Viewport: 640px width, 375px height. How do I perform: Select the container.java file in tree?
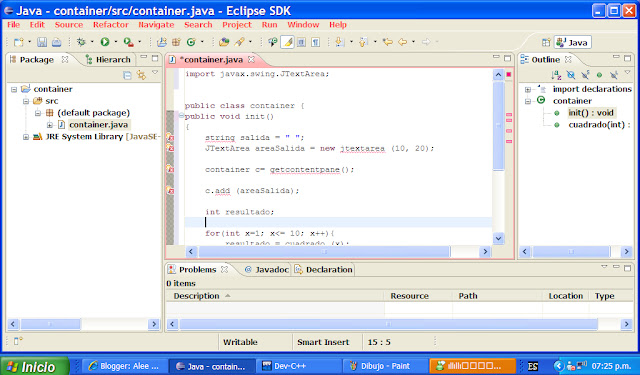(98, 125)
